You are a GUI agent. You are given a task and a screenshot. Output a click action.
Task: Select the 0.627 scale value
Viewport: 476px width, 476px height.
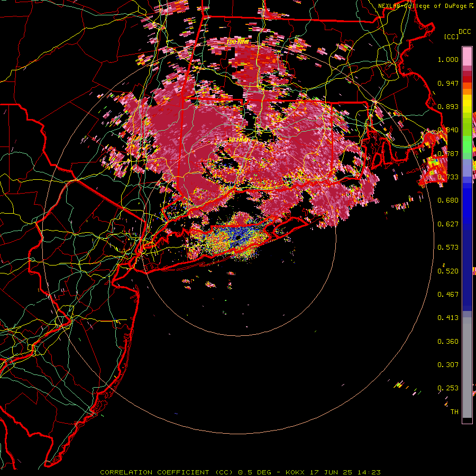tap(448, 224)
